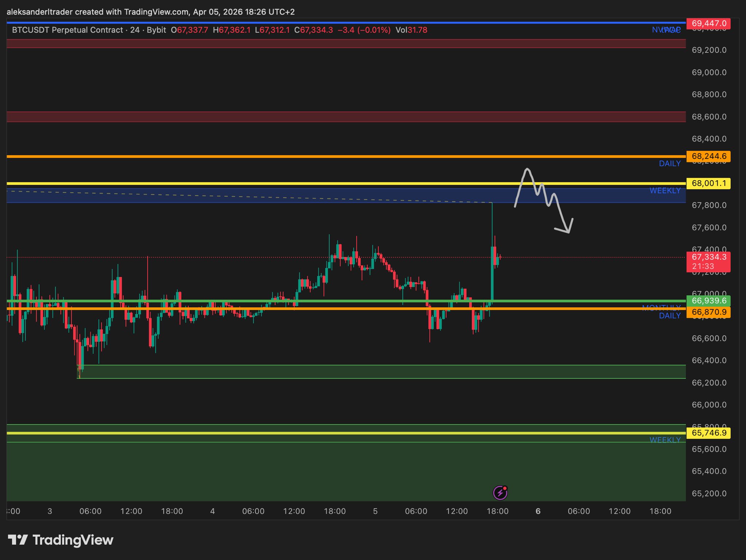Click the day 6 time axis label
746x560 pixels.
538,511
